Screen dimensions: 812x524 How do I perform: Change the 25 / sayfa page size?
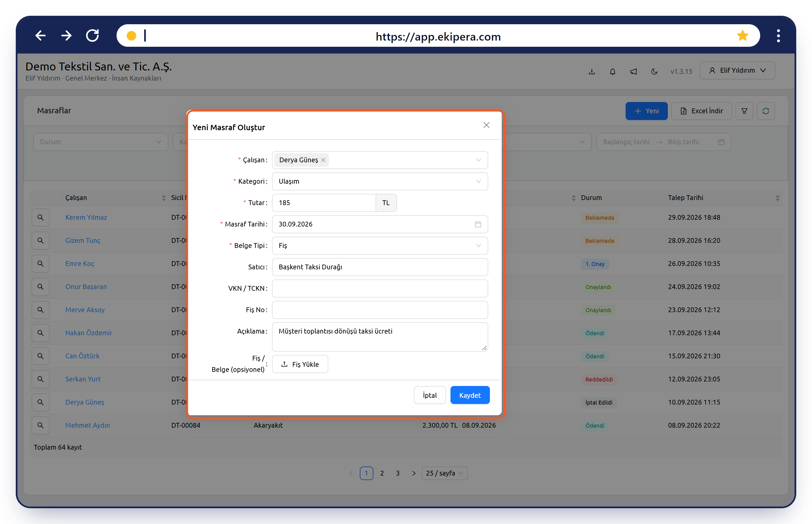444,473
